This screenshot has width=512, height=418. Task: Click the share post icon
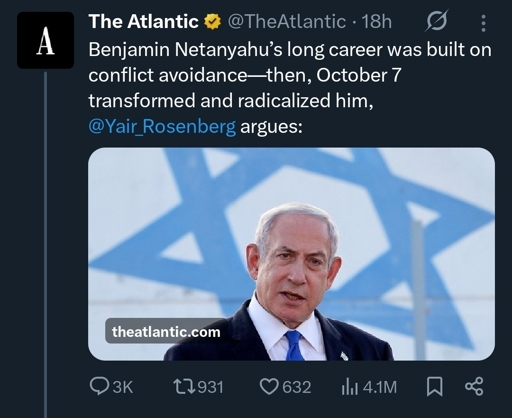[x=474, y=387]
